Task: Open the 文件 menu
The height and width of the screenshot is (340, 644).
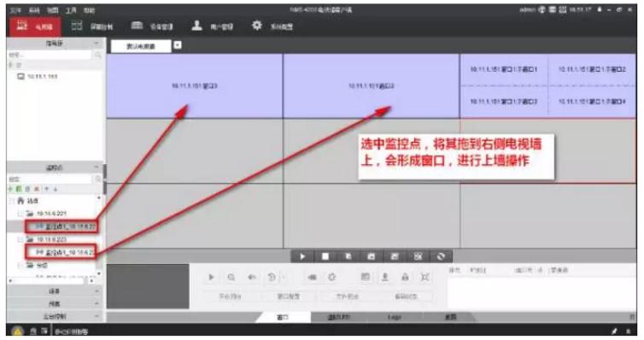Action: (15, 10)
